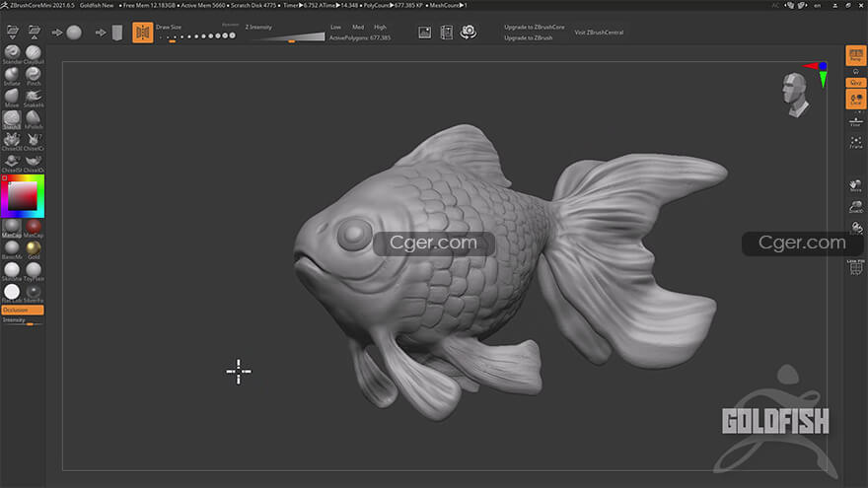Click inside the color picker square
868x488 pixels.
coord(22,198)
